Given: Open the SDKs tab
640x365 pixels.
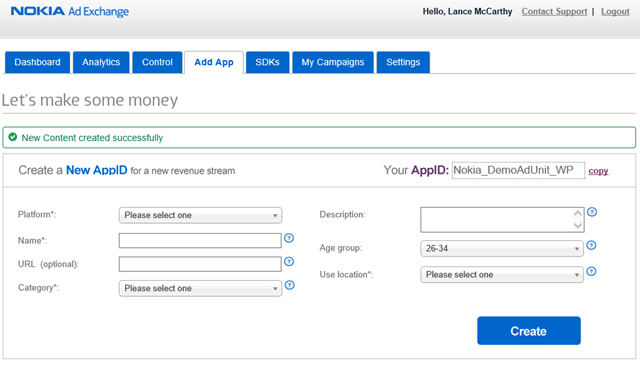Looking at the screenshot, I should click(267, 62).
